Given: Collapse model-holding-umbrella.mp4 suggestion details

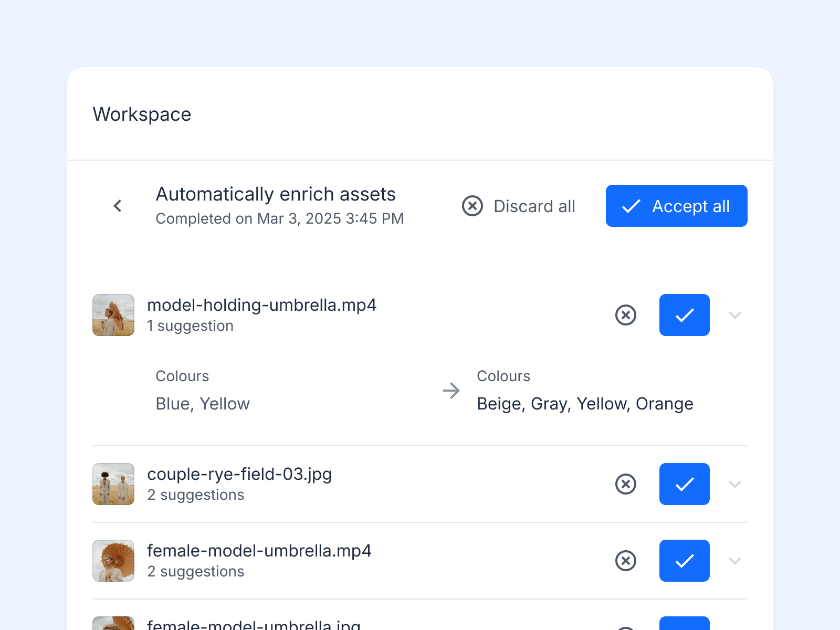Looking at the screenshot, I should point(735,315).
